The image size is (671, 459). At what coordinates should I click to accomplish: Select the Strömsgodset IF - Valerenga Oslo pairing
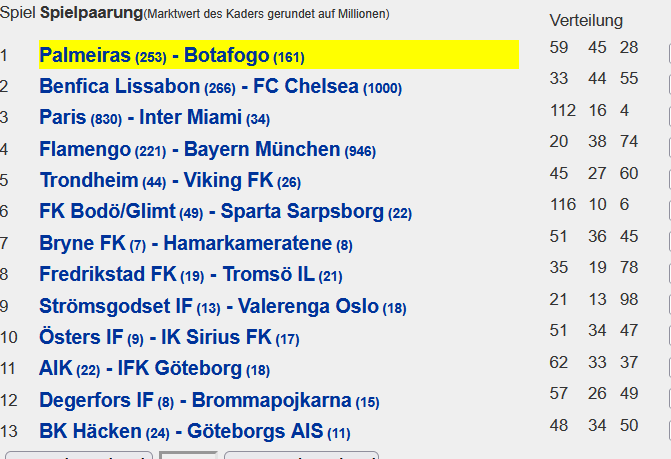(x=223, y=306)
